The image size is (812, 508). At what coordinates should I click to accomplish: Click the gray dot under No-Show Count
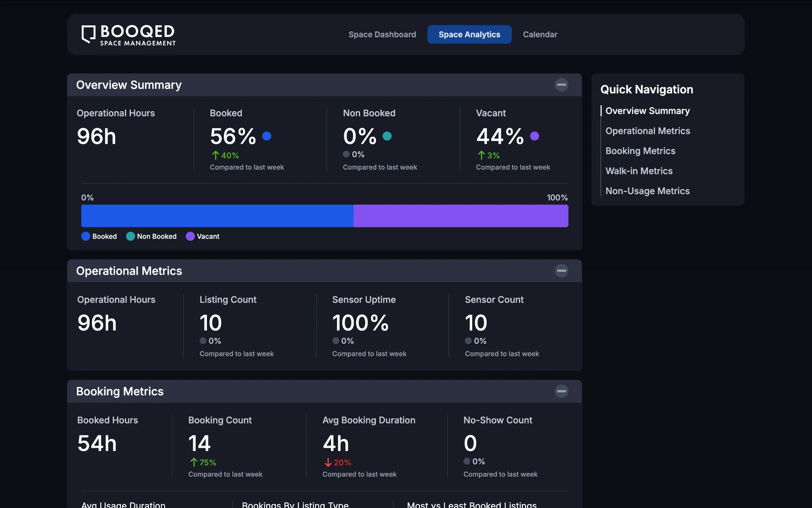467,461
